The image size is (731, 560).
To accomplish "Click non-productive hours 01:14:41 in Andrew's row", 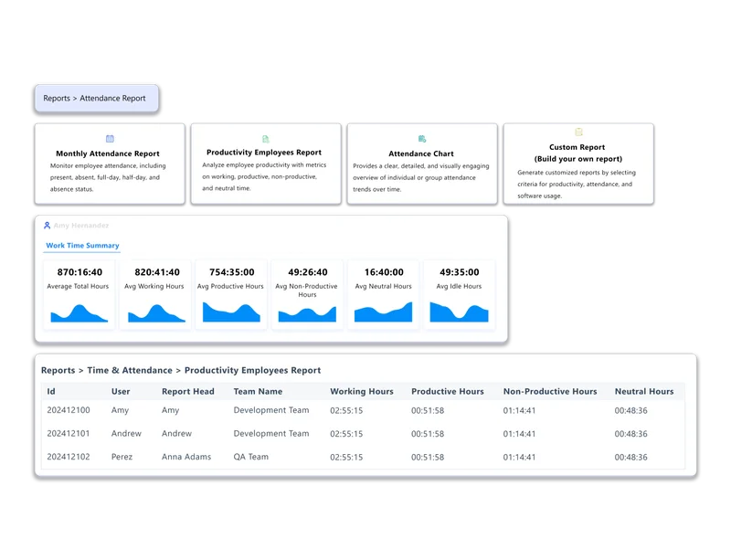I will [519, 434].
